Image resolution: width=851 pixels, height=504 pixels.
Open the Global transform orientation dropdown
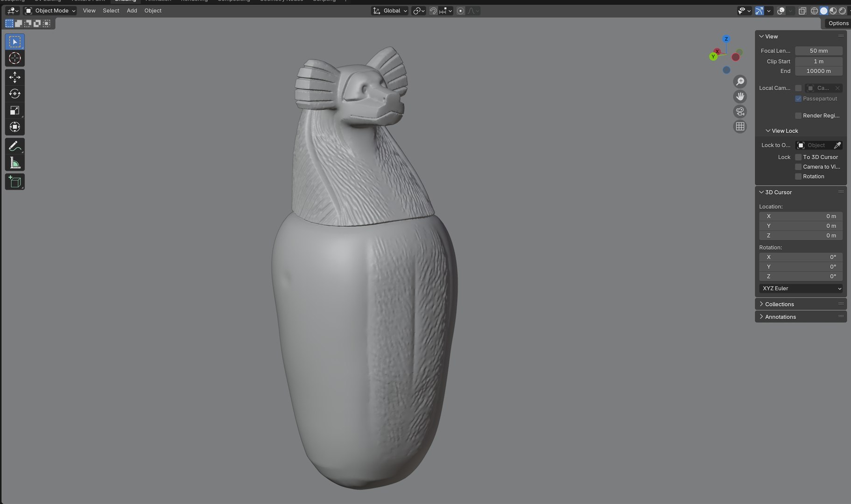390,11
